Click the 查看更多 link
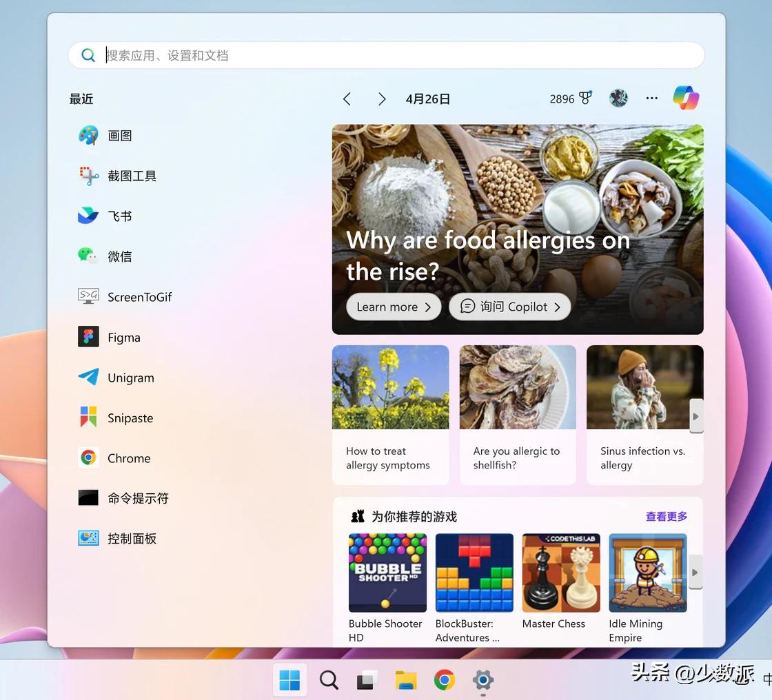The image size is (772, 700). pos(666,516)
